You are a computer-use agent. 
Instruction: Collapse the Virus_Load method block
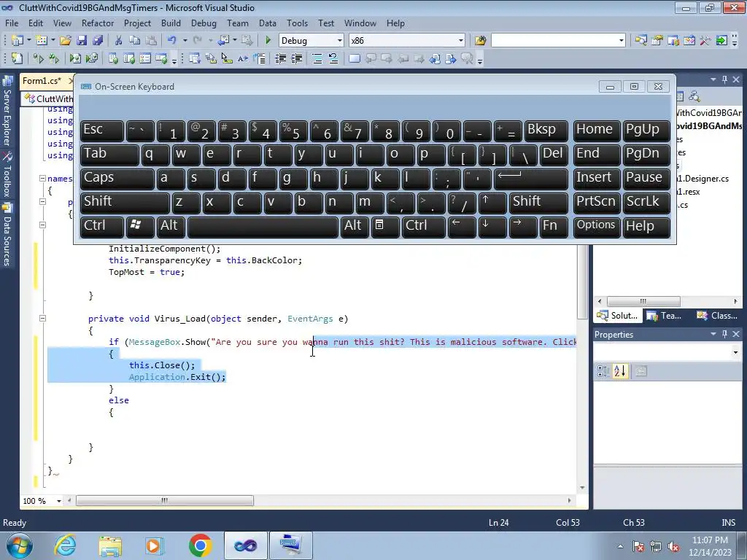[42, 318]
